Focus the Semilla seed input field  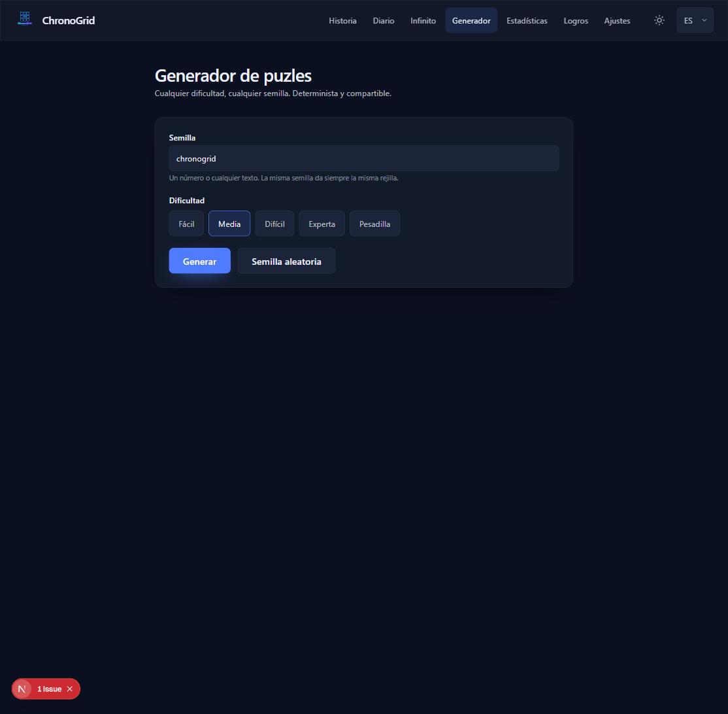(x=364, y=158)
